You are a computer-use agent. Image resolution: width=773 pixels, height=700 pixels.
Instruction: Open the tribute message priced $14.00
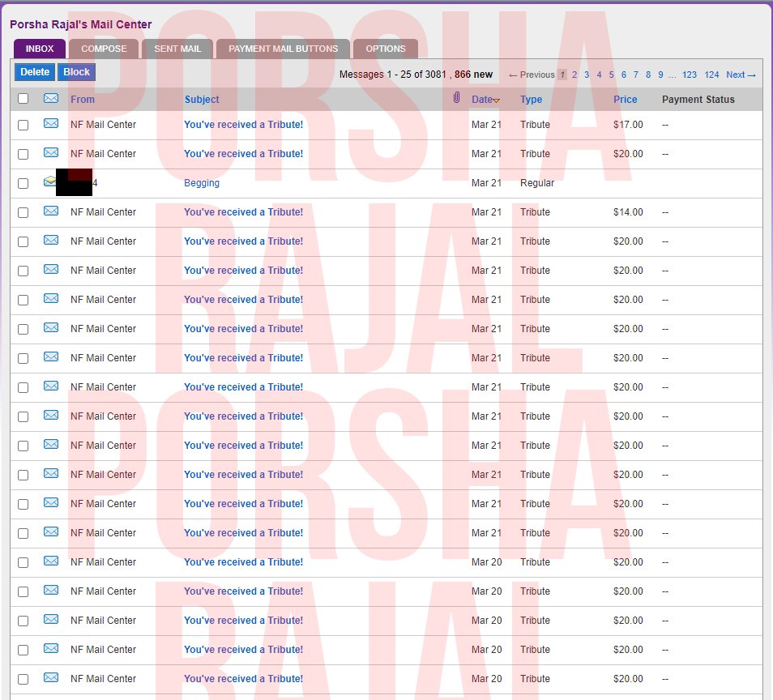(x=244, y=212)
